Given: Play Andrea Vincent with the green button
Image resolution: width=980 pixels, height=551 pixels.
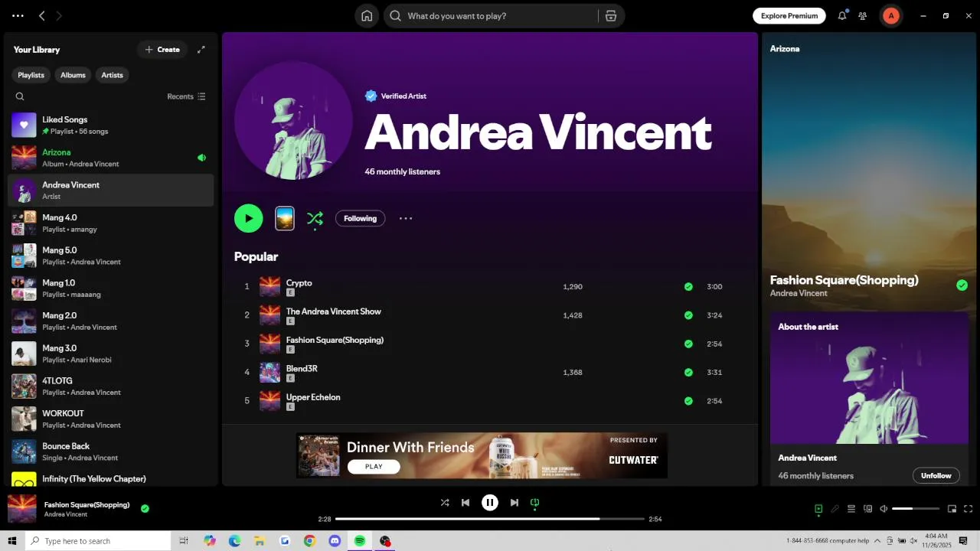Looking at the screenshot, I should click(248, 218).
